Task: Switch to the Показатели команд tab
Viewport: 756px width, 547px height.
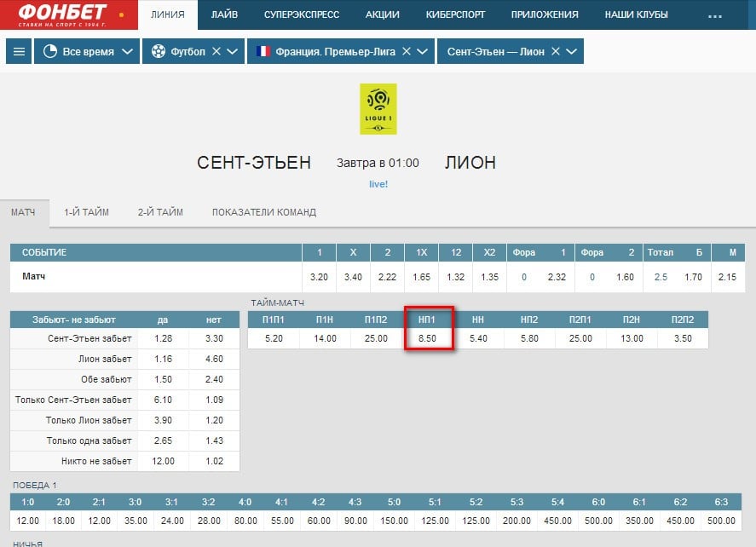Action: [264, 212]
